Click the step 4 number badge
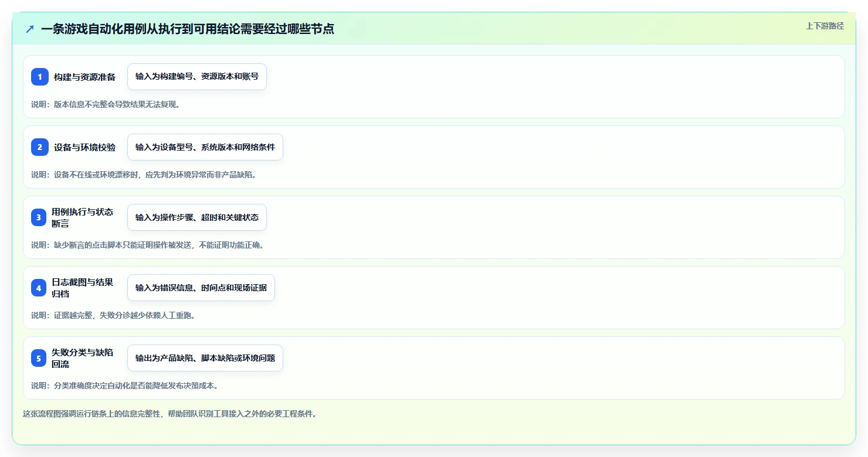 tap(40, 288)
